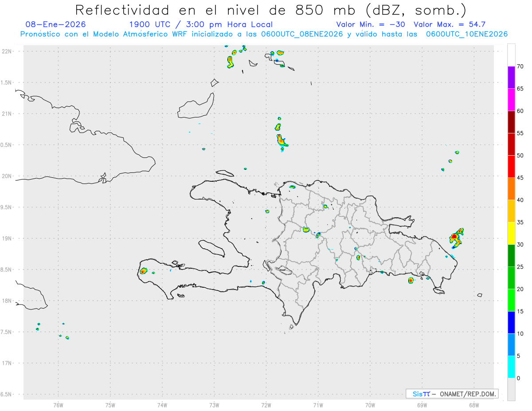Click the '19N' latitude label
This screenshot has width=532, height=411.
point(8,239)
